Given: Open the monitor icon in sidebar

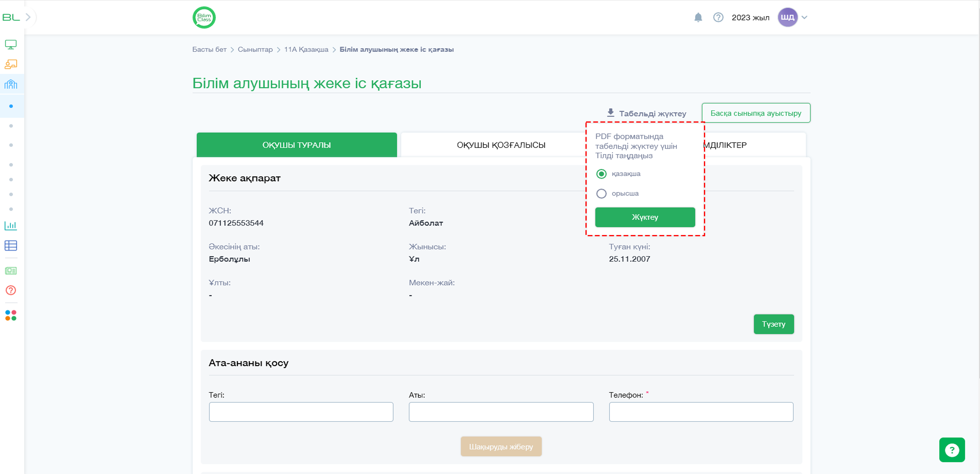Looking at the screenshot, I should pyautogui.click(x=11, y=44).
